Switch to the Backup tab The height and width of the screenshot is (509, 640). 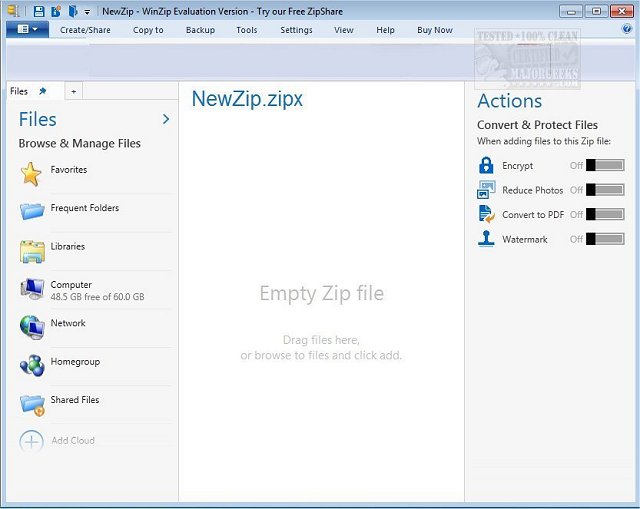click(x=200, y=30)
